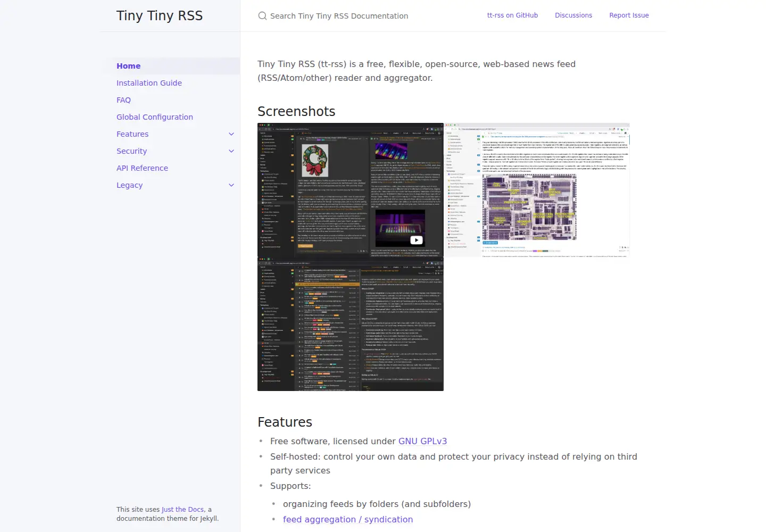Open the Just the Docs link
This screenshot has width=766, height=532.
pos(182,509)
